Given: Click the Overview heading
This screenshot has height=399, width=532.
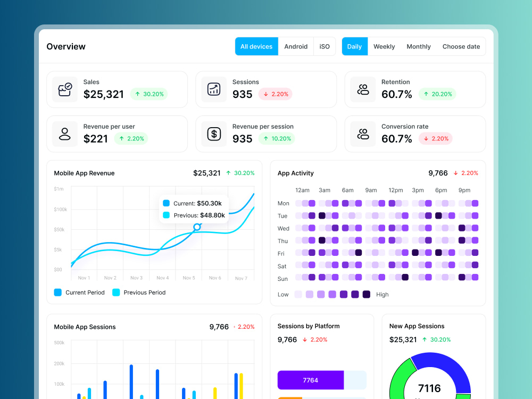Looking at the screenshot, I should pyautogui.click(x=66, y=46).
